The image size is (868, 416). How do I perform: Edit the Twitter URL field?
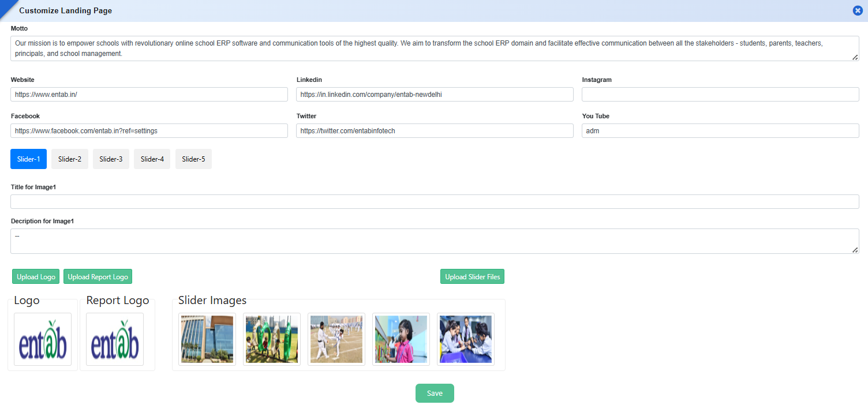(435, 131)
